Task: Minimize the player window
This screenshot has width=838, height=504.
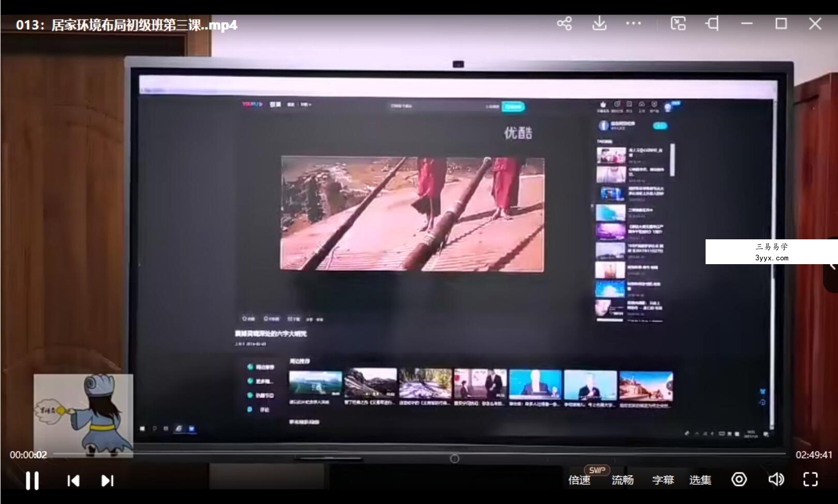Action: pos(746,24)
